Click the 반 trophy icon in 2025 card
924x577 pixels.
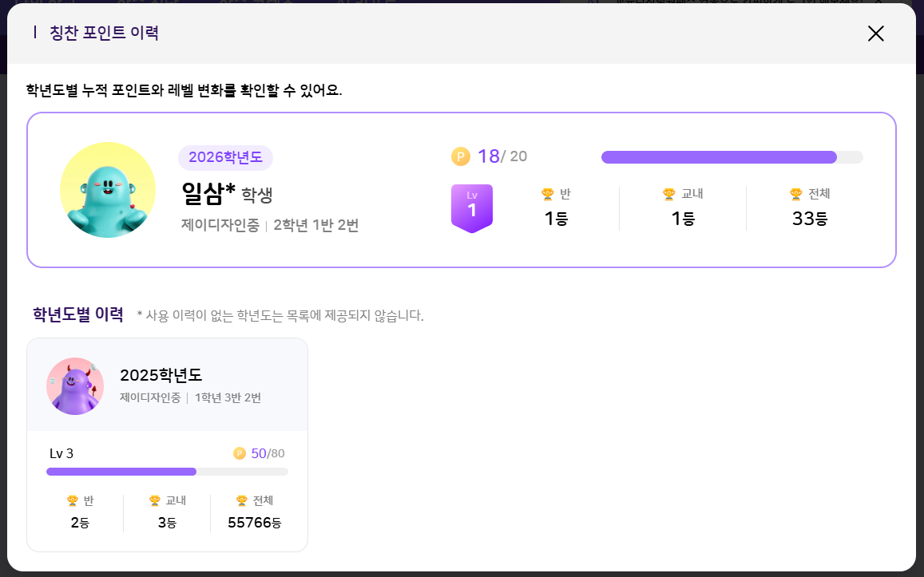point(73,501)
